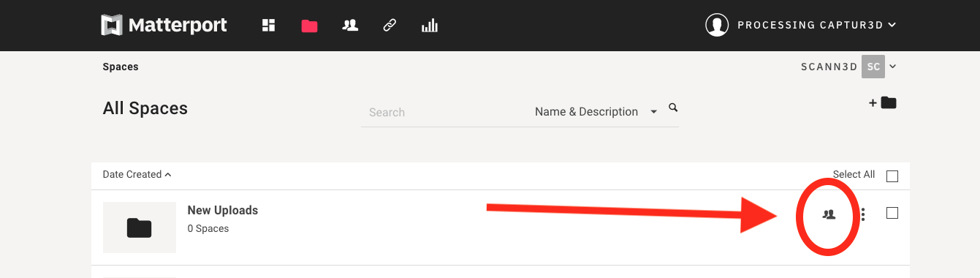The width and height of the screenshot is (980, 278).
Task: Open the three-dot menu for New Uploads
Action: tap(863, 214)
